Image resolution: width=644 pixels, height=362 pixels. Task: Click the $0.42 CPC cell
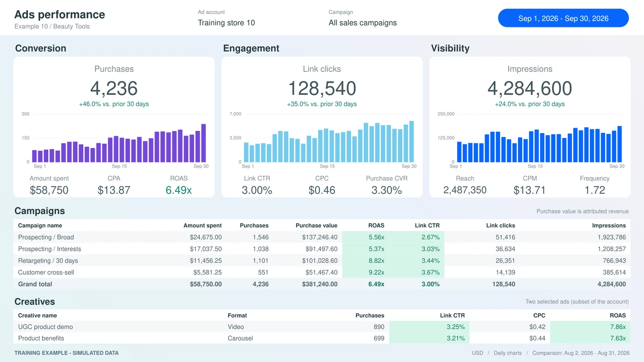click(537, 327)
